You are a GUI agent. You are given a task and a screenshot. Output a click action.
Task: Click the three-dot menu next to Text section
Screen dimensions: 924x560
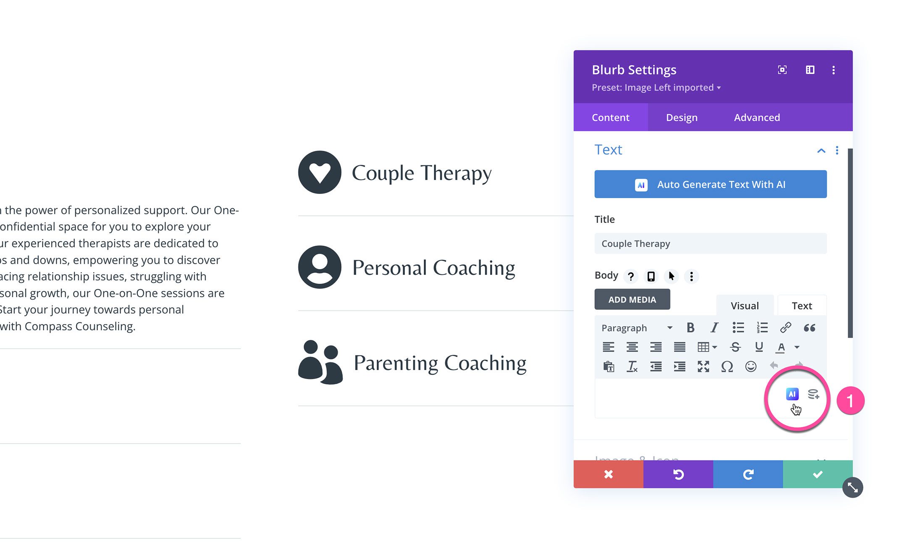pyautogui.click(x=837, y=150)
